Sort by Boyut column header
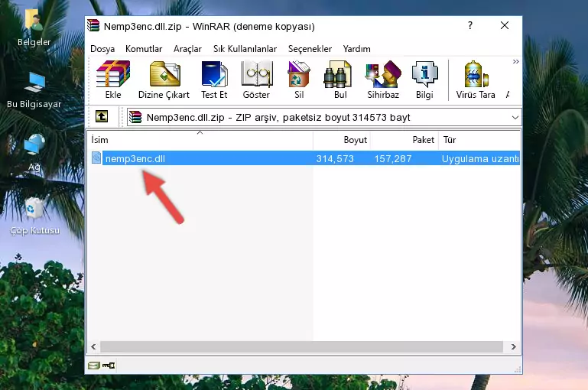This screenshot has height=390, width=588. [x=342, y=140]
